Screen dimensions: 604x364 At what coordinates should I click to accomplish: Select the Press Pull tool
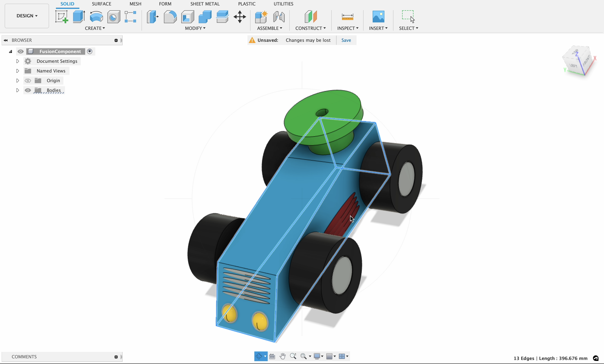coord(152,17)
